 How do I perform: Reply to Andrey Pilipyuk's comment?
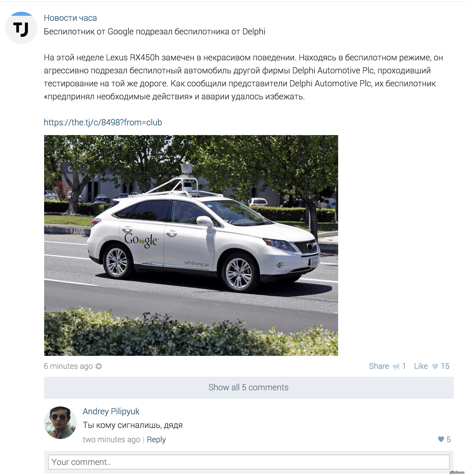[156, 440]
